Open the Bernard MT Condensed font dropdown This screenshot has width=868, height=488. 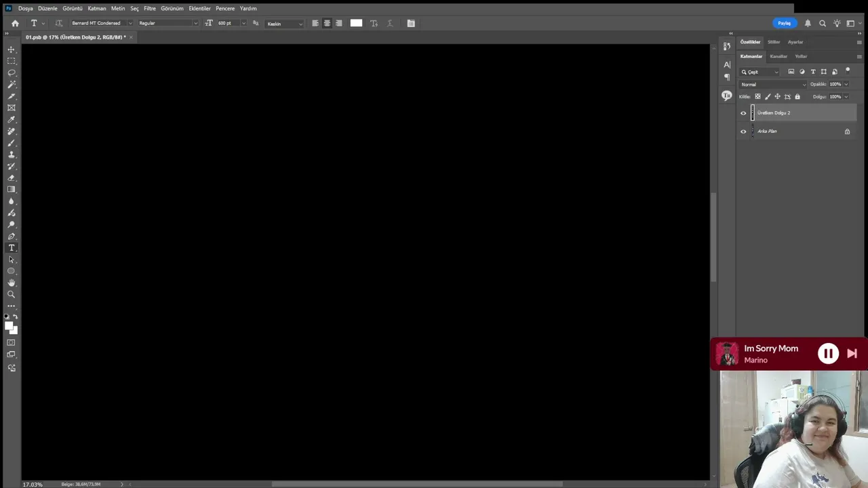(130, 23)
